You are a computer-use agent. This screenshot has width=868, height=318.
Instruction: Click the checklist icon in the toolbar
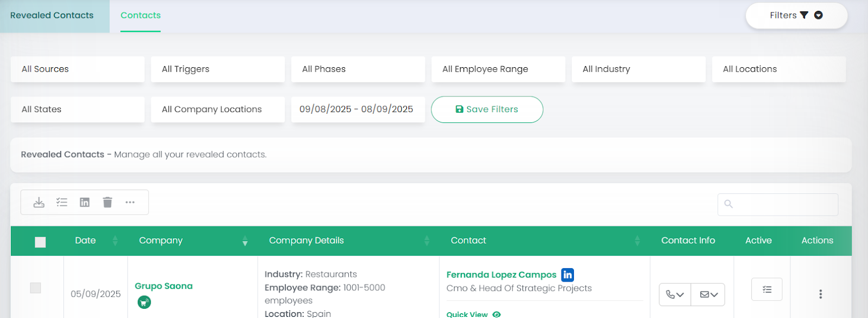[62, 203]
